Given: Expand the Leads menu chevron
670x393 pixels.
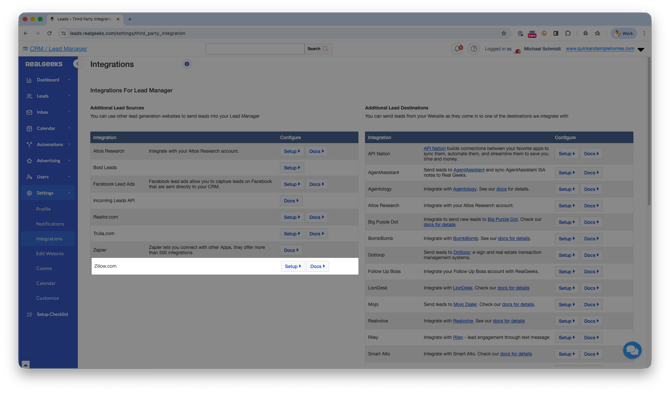Looking at the screenshot, I should (x=69, y=96).
